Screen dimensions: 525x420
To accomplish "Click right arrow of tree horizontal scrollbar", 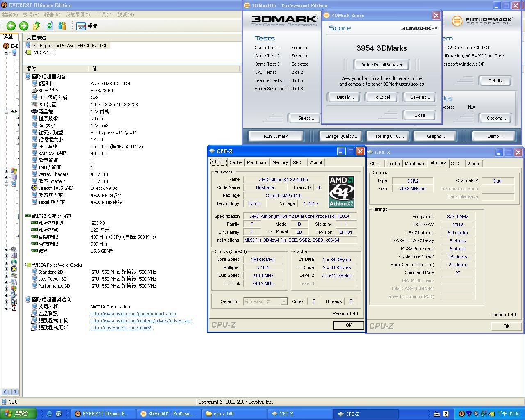I will coord(15,392).
